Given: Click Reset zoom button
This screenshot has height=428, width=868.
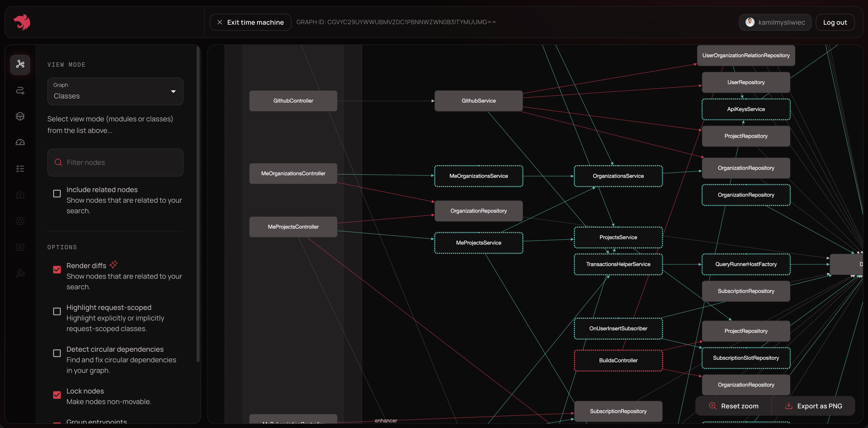Looking at the screenshot, I should (x=734, y=406).
